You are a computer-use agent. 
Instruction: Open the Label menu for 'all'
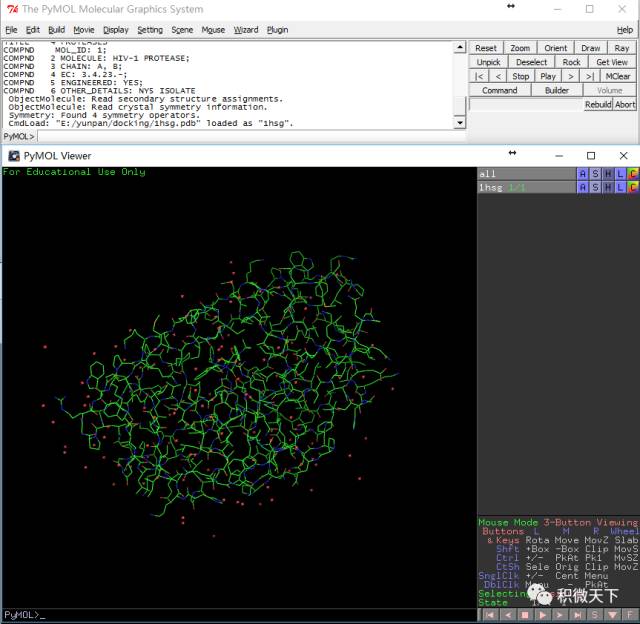point(620,174)
